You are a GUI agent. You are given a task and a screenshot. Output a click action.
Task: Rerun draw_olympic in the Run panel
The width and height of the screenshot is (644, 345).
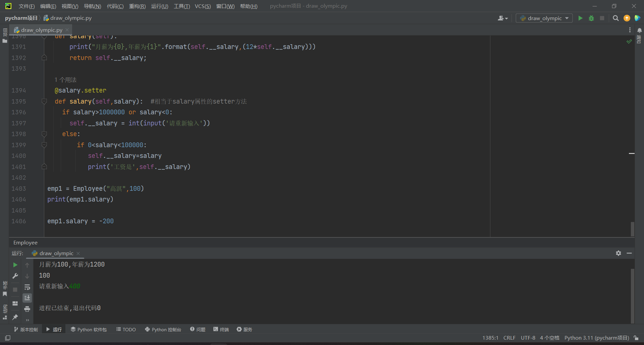click(x=15, y=265)
